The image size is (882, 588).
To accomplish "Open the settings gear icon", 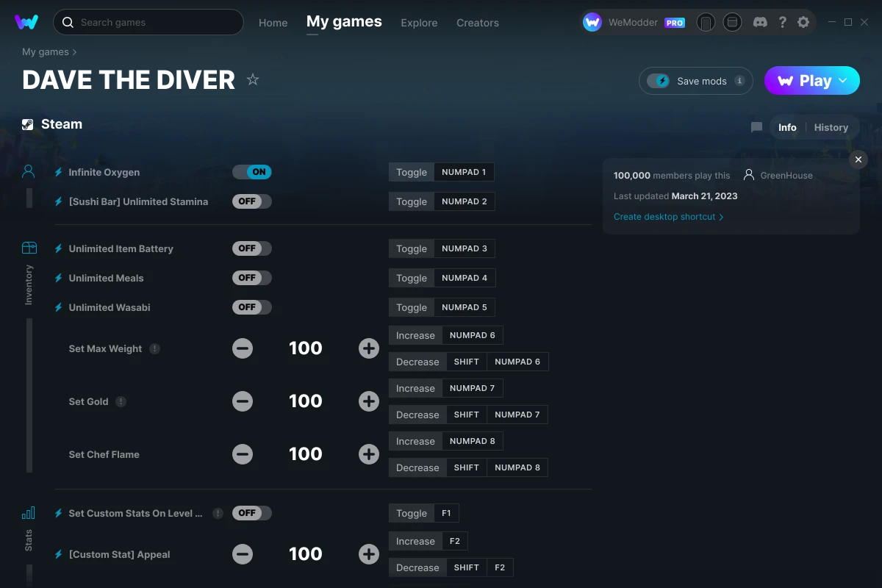I will [x=803, y=22].
